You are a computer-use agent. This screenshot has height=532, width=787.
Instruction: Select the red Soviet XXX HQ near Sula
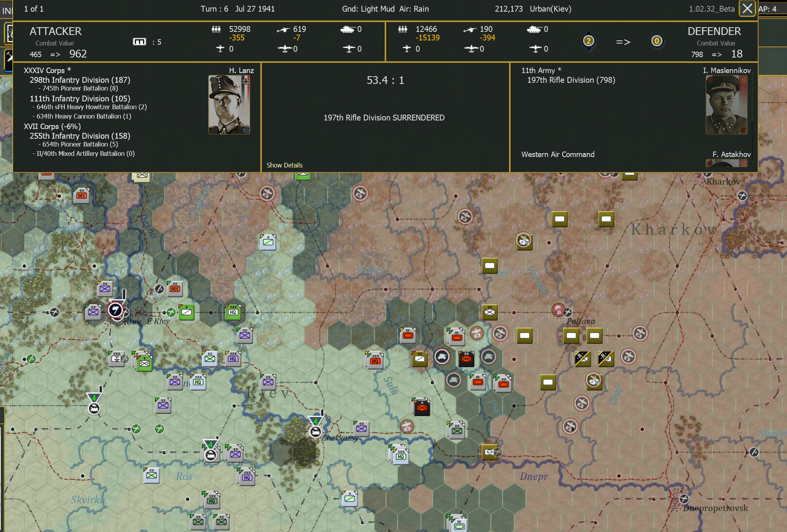click(375, 360)
